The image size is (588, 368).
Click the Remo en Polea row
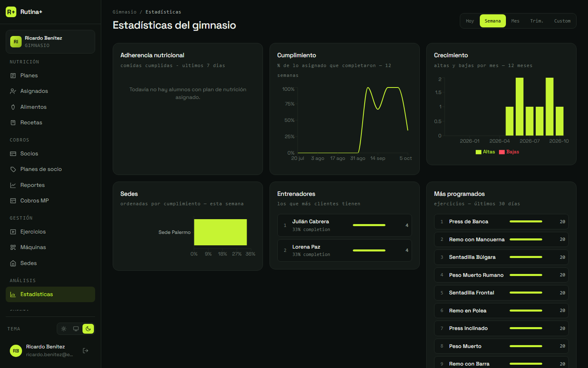pos(501,311)
